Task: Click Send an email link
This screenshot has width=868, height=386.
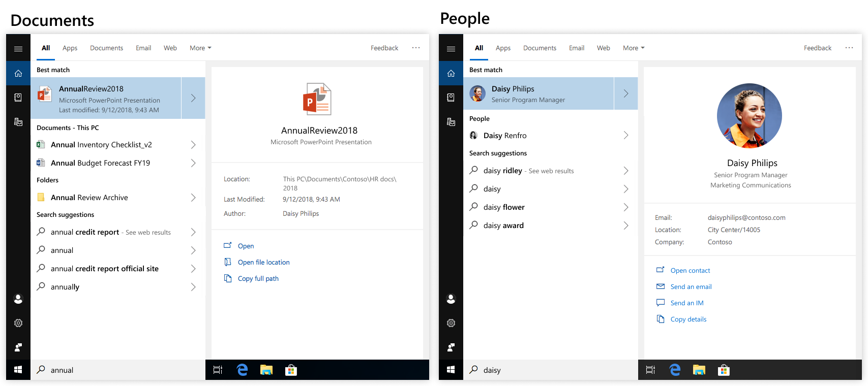Action: (691, 286)
